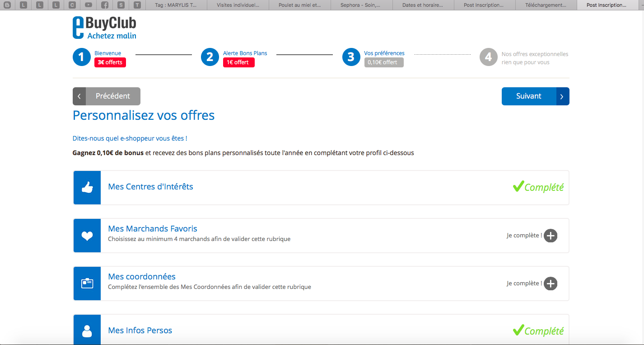This screenshot has width=644, height=345.
Task: Switch to the Sephora - Soin tab
Action: (x=361, y=5)
